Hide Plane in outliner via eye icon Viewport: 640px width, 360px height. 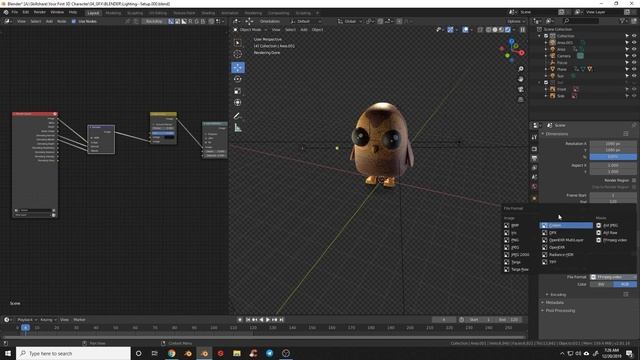click(634, 69)
